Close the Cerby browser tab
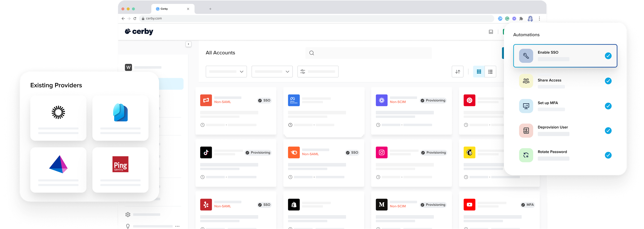This screenshot has width=644, height=229. [x=188, y=9]
